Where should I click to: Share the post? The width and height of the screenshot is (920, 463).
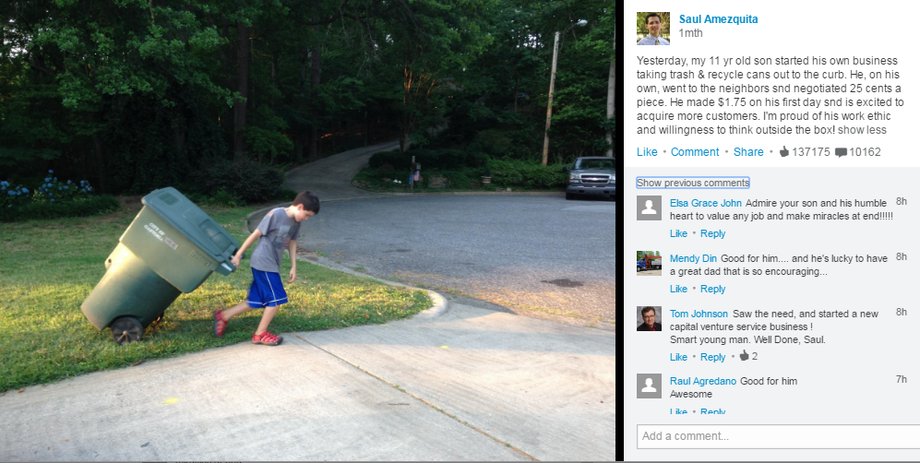[x=748, y=152]
